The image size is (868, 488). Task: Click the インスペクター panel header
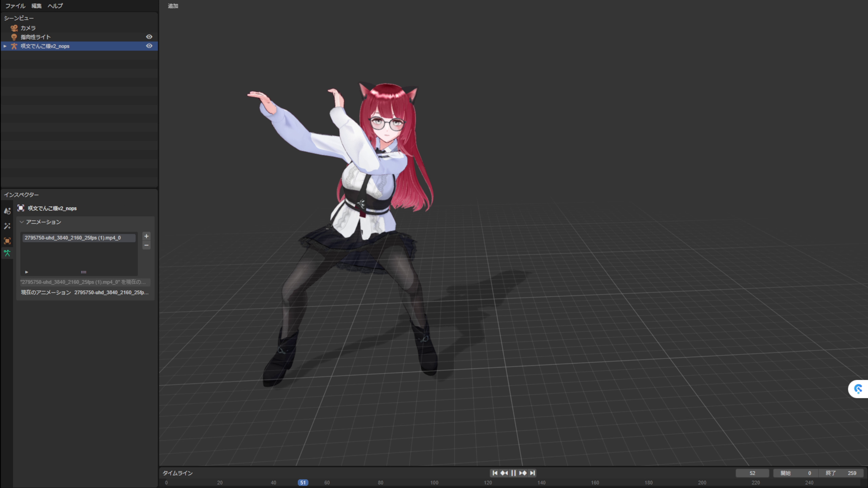[21, 195]
